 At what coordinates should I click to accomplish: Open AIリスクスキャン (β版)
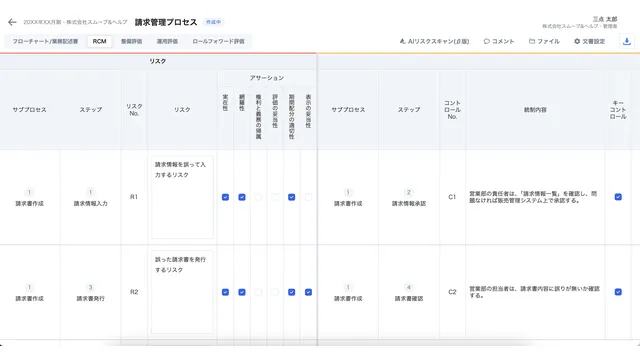coord(434,41)
